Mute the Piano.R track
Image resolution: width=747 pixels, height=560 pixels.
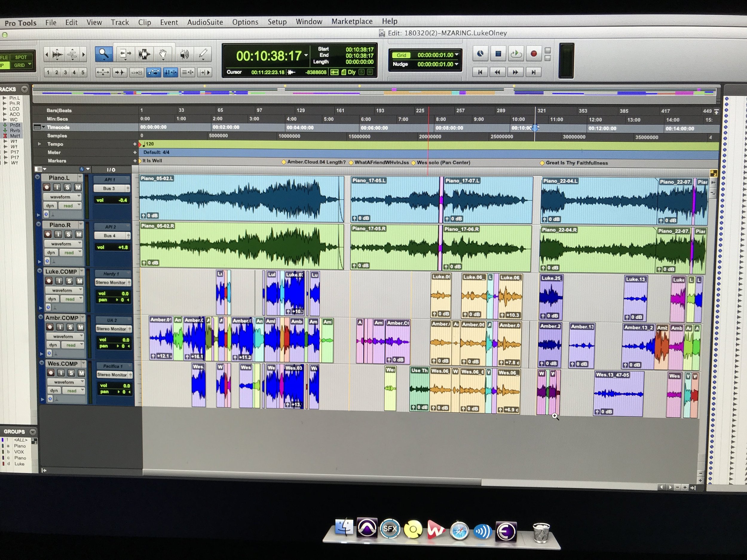point(79,234)
